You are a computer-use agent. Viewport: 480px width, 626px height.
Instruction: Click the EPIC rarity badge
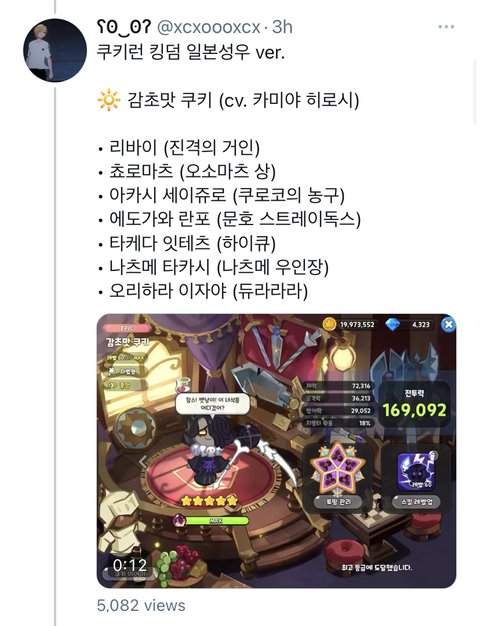tap(127, 328)
